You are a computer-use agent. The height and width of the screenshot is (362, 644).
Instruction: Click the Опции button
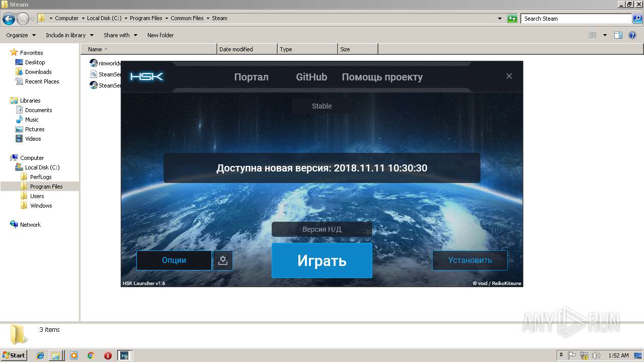pos(174,260)
